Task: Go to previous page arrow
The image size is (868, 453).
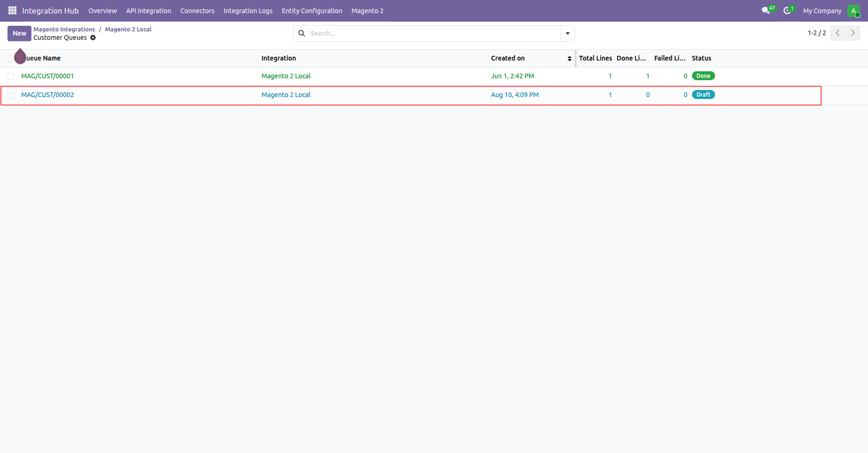Action: (x=838, y=33)
